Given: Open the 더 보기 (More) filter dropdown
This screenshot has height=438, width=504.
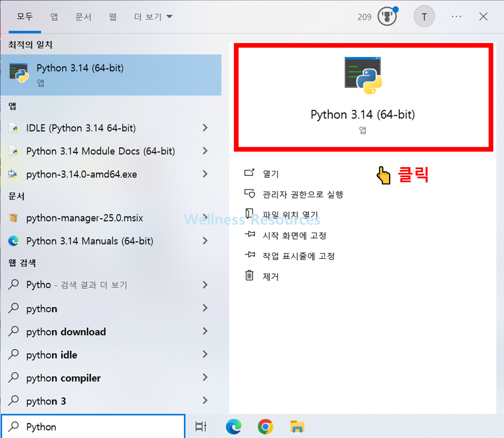Looking at the screenshot, I should click(153, 17).
